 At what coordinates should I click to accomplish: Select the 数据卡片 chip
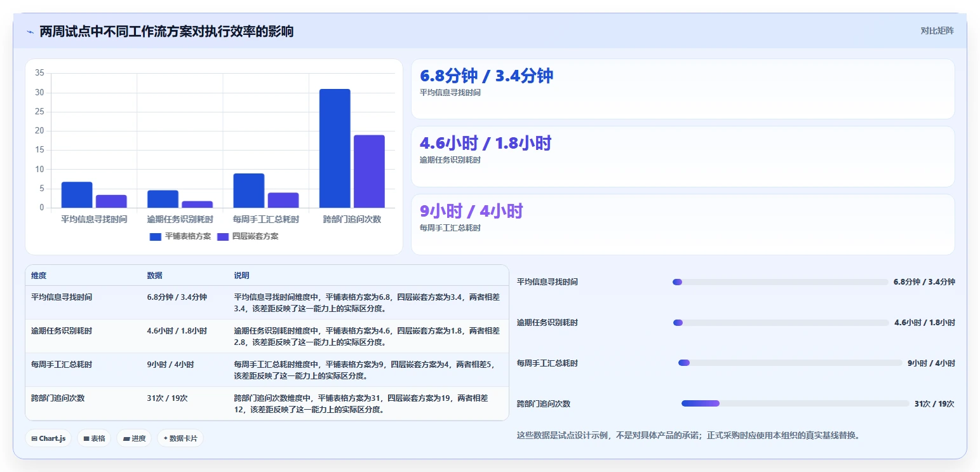pyautogui.click(x=180, y=438)
